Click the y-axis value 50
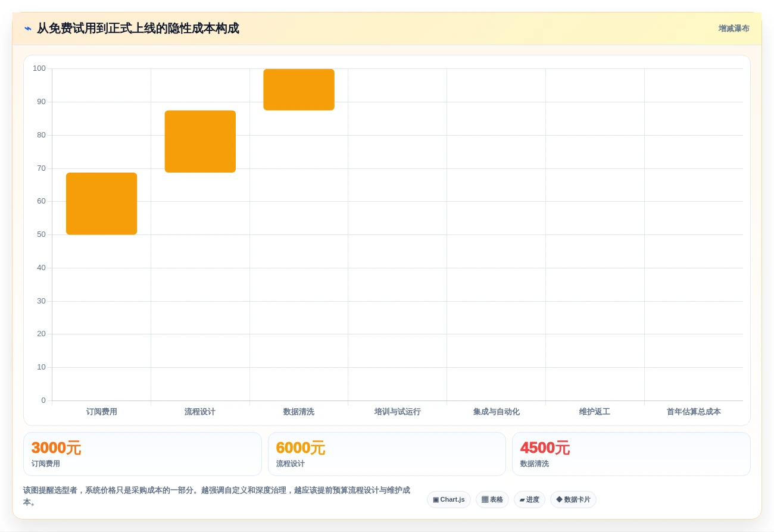 (x=41, y=234)
